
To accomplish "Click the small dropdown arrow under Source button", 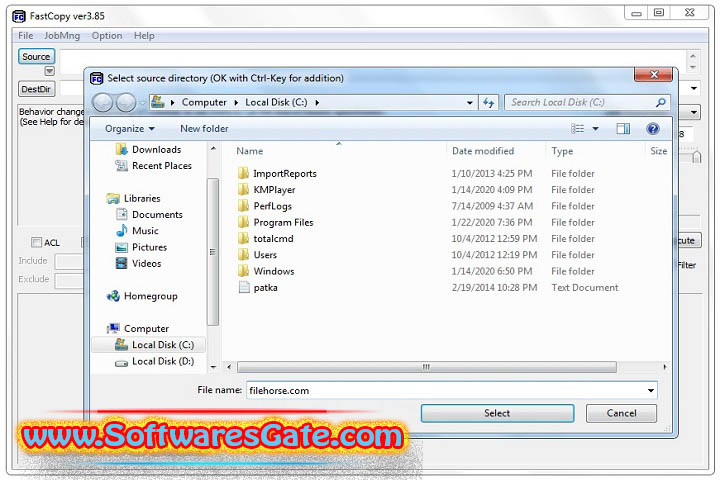I will pos(50,71).
